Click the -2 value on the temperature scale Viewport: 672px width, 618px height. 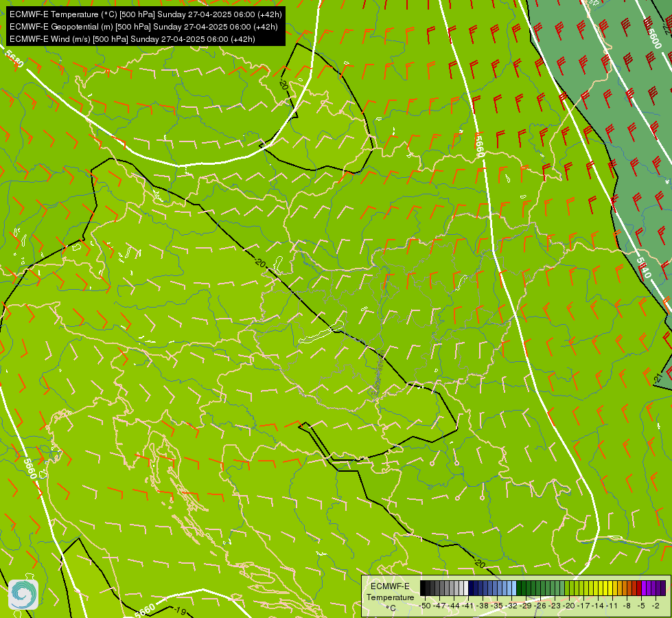(x=656, y=606)
